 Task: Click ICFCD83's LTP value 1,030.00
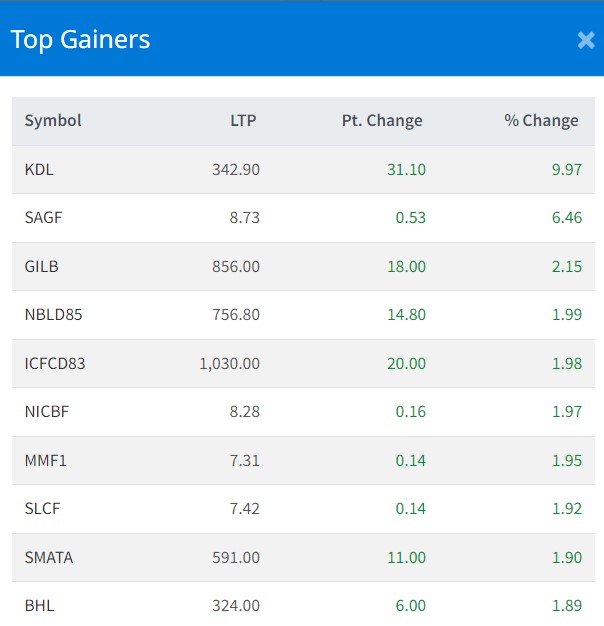(x=229, y=363)
